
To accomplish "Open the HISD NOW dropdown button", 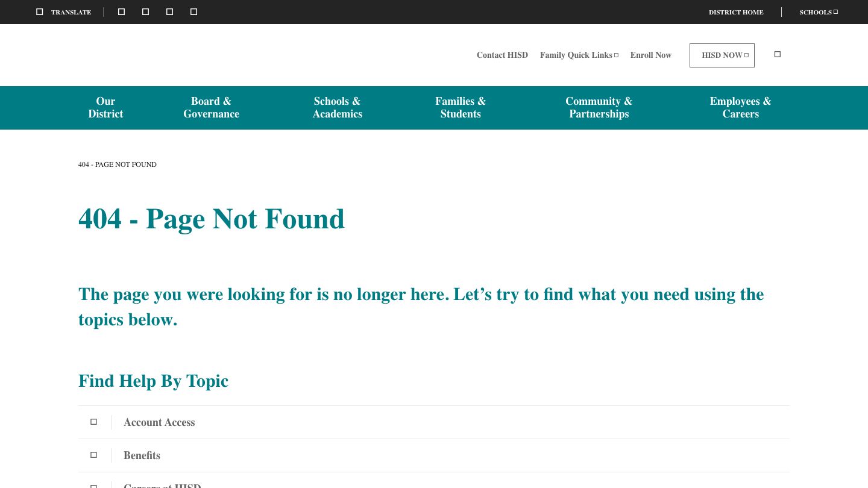I will (722, 55).
